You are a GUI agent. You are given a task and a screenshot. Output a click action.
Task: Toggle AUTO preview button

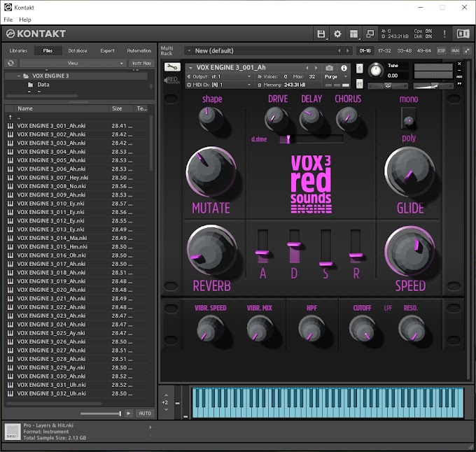point(145,414)
